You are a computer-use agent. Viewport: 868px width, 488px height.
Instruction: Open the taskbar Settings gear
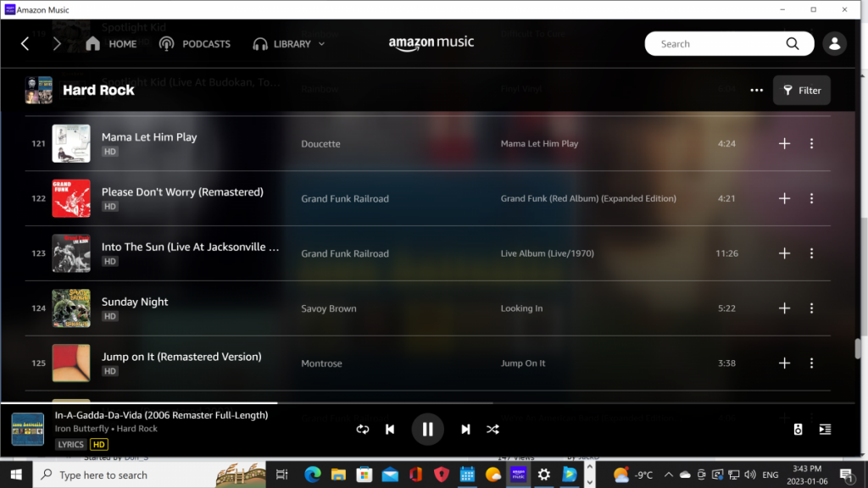coord(544,474)
